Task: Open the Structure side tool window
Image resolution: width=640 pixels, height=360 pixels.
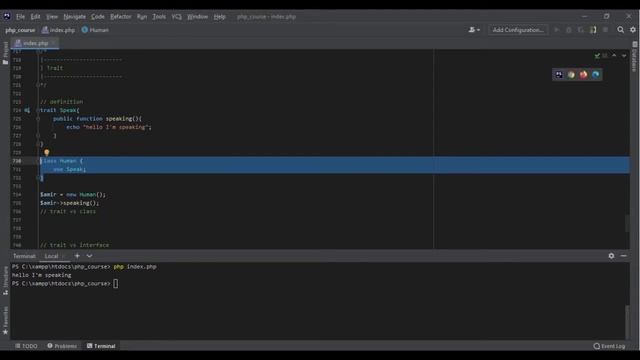Action: 5,281
